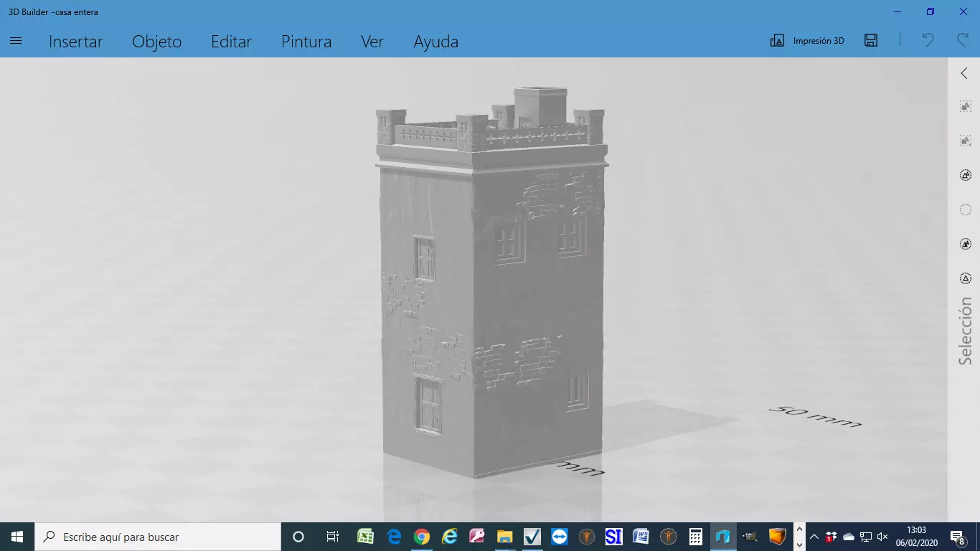
Task: Open Word from the taskbar
Action: coord(641,537)
